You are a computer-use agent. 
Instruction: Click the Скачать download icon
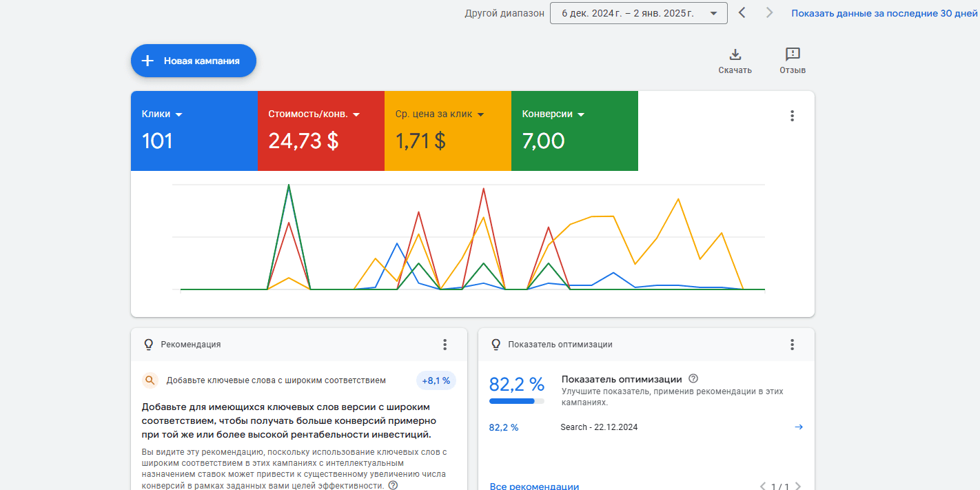pos(735,54)
